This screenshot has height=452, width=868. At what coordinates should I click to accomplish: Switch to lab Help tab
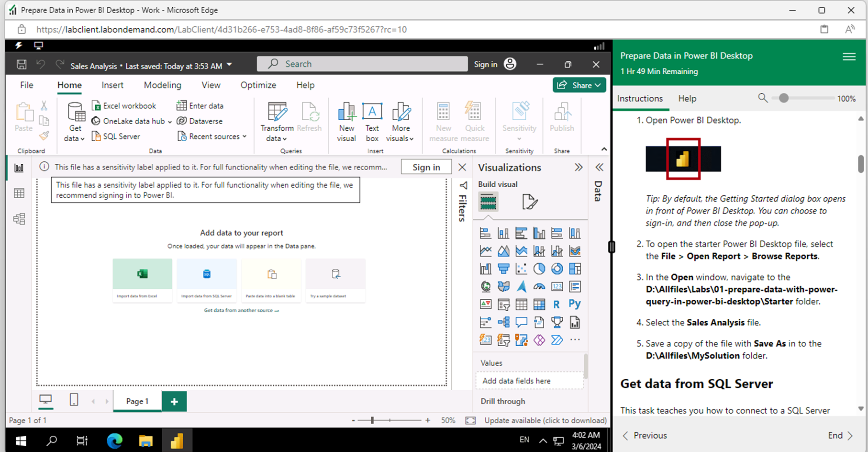coord(687,98)
